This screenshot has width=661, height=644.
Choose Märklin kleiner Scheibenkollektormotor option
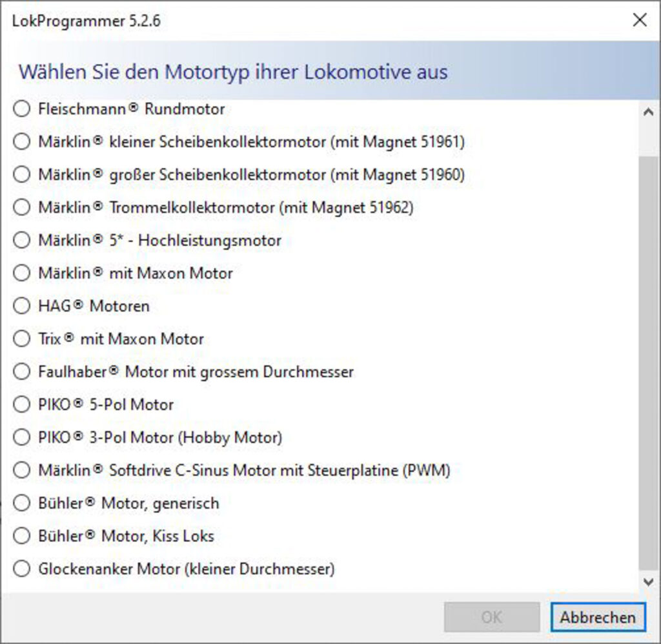21,141
